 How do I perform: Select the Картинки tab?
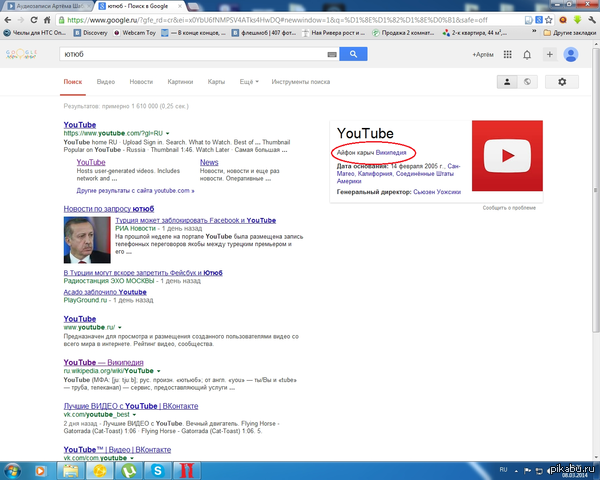click(x=180, y=82)
